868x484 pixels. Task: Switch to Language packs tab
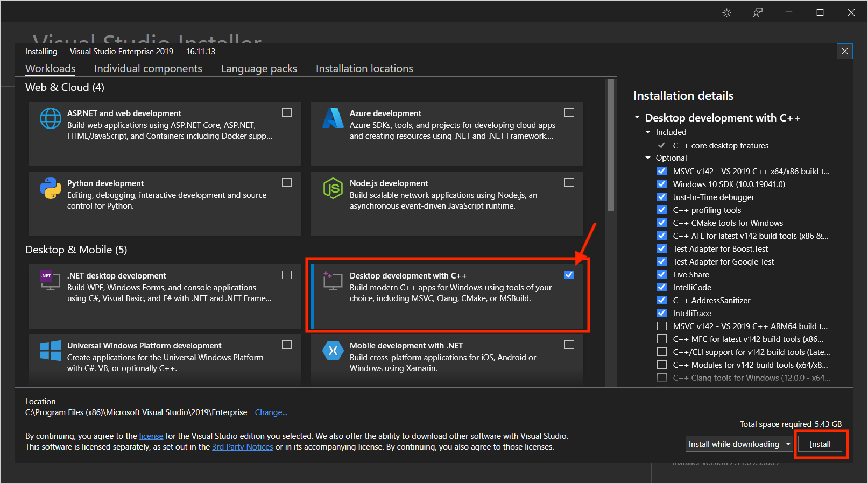click(x=259, y=68)
